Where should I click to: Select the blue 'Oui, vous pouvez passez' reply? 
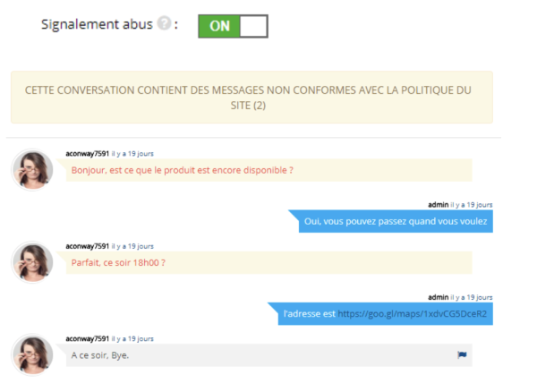[395, 221]
